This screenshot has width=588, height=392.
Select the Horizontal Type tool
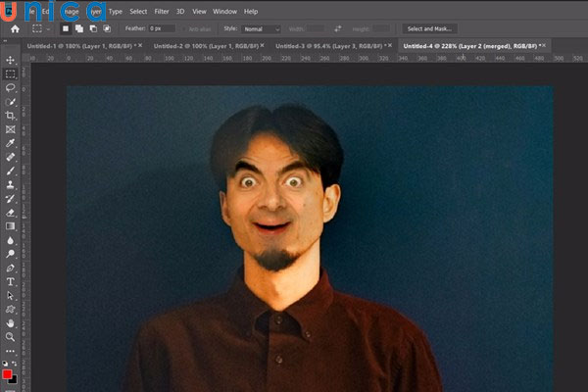pos(10,281)
